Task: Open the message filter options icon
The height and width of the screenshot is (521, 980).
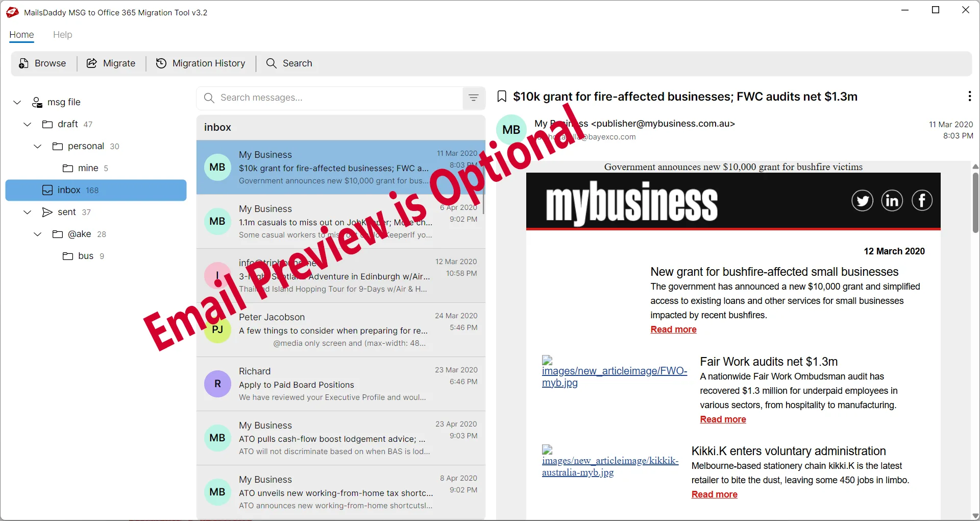Action: click(x=473, y=98)
